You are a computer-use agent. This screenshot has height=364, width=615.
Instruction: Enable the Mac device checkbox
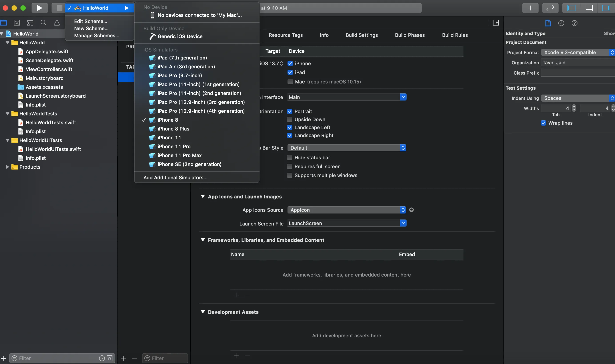(x=290, y=82)
